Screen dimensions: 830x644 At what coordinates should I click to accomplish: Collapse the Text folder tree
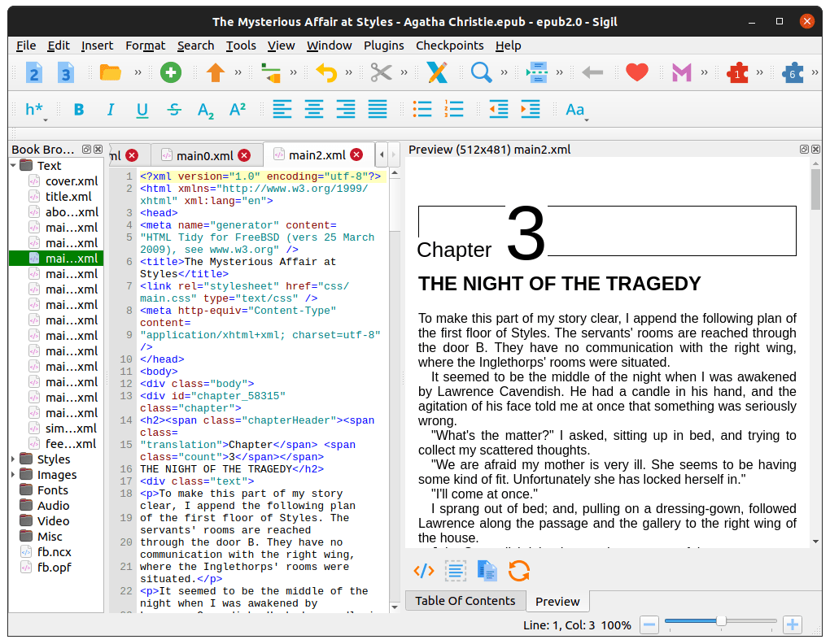coord(14,166)
